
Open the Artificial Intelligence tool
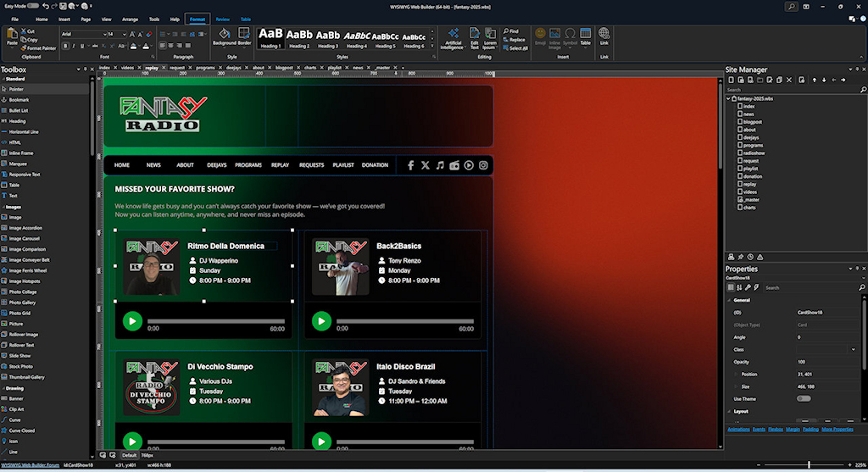tap(453, 38)
